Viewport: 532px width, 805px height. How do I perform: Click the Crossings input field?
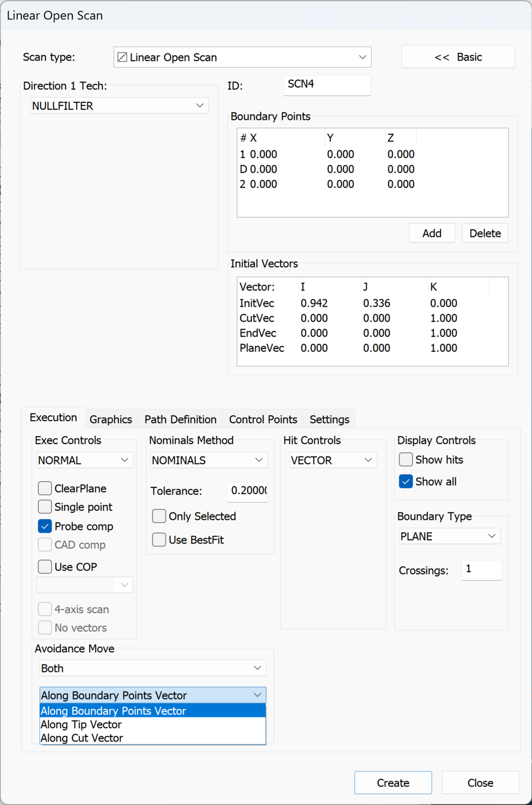point(482,570)
